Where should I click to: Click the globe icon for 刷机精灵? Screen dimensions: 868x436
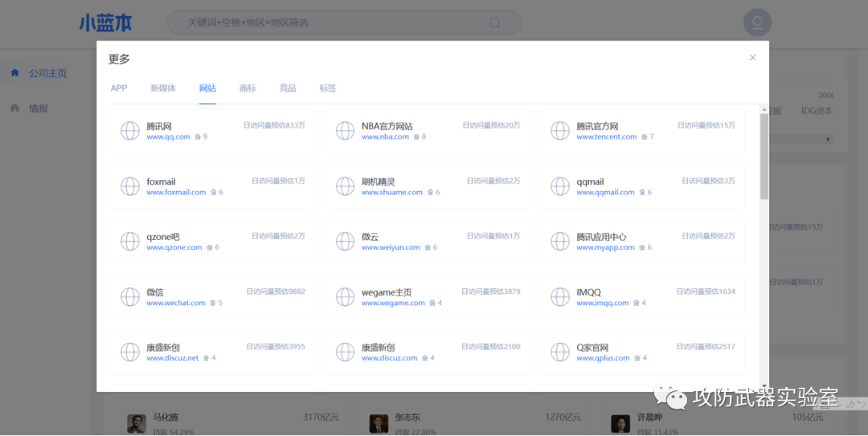pyautogui.click(x=345, y=186)
